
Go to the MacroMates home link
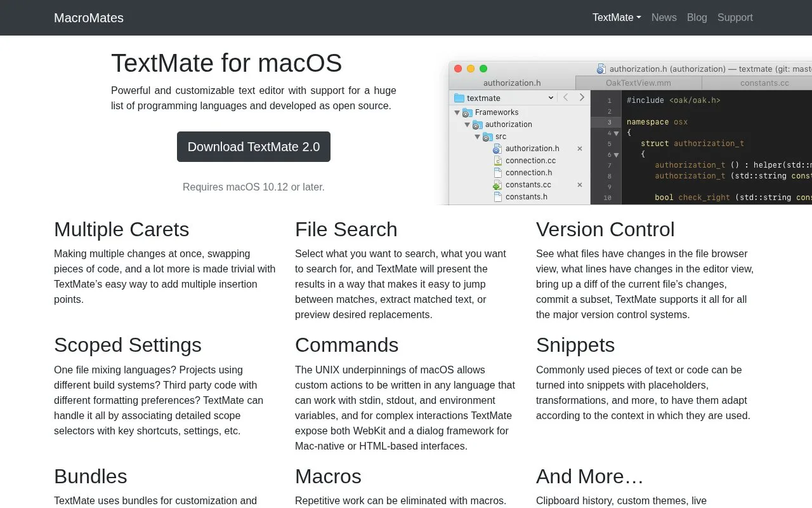[x=89, y=18]
